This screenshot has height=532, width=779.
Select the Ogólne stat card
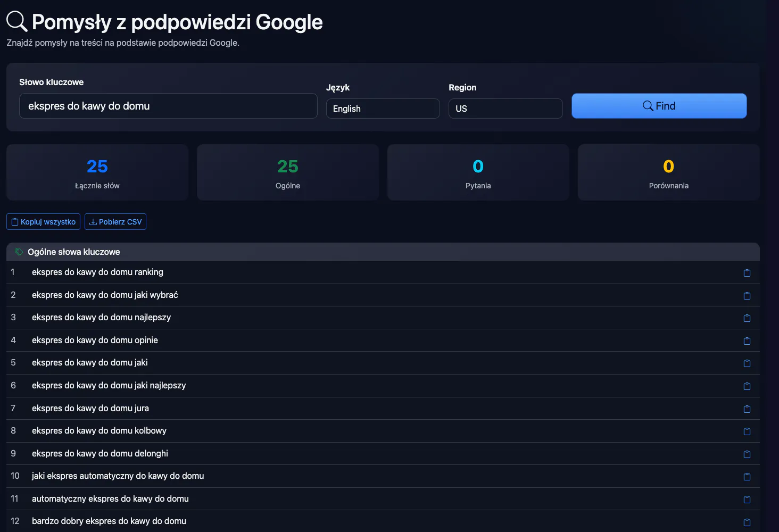288,172
